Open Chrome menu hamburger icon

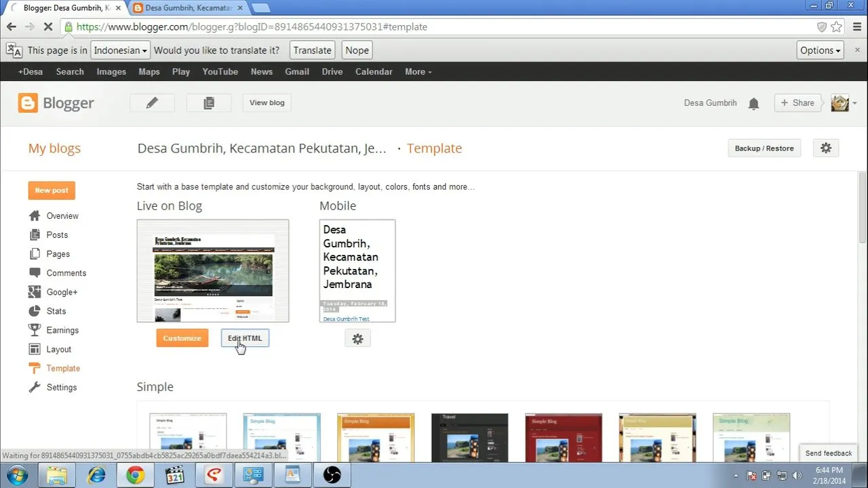(856, 27)
